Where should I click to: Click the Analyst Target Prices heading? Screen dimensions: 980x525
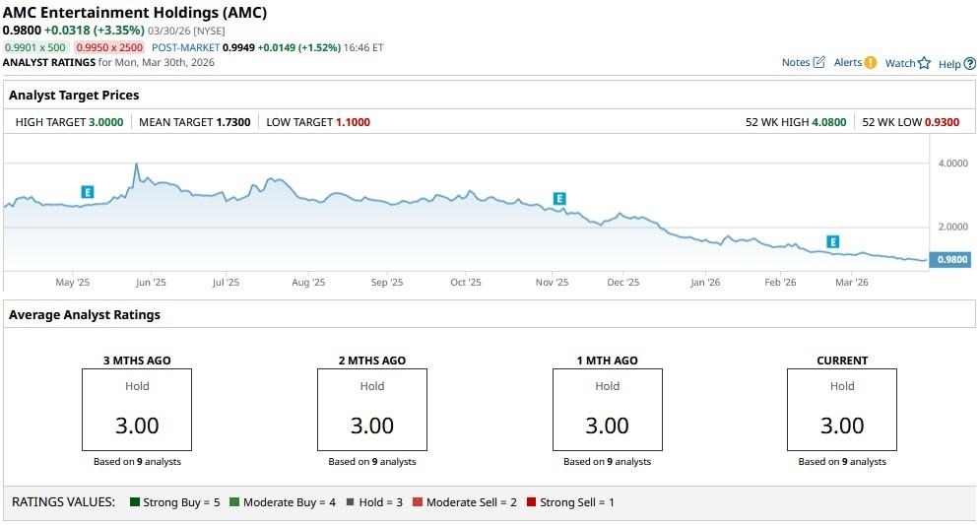[74, 95]
